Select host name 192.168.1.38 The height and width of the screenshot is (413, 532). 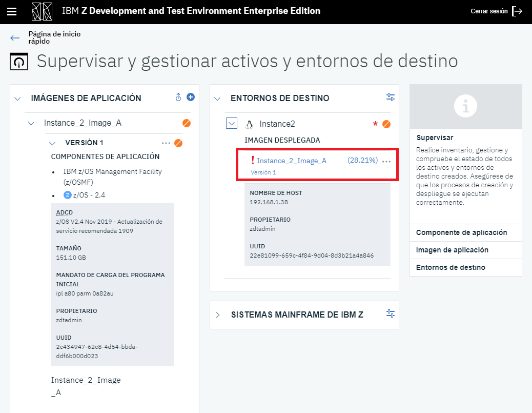click(x=269, y=202)
